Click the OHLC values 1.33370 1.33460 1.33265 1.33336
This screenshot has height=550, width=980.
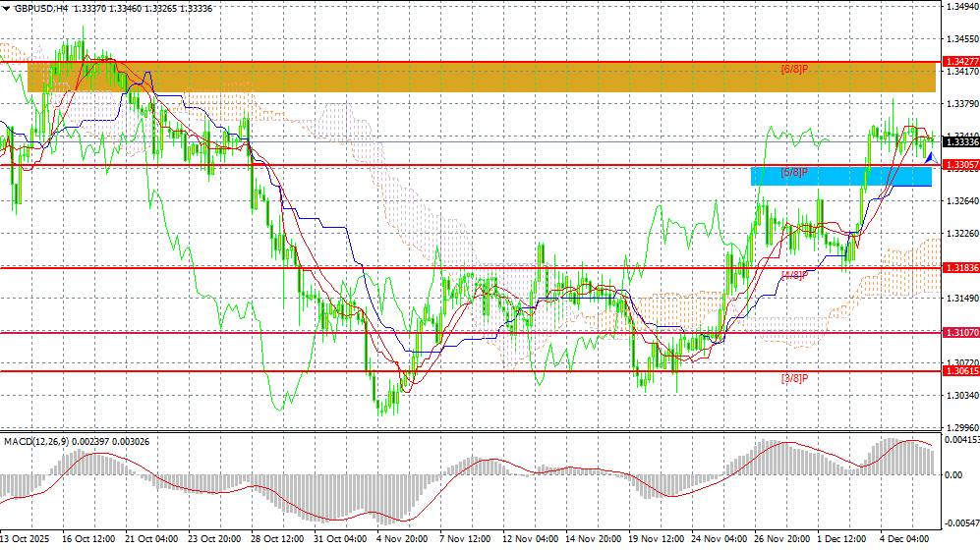click(x=143, y=9)
